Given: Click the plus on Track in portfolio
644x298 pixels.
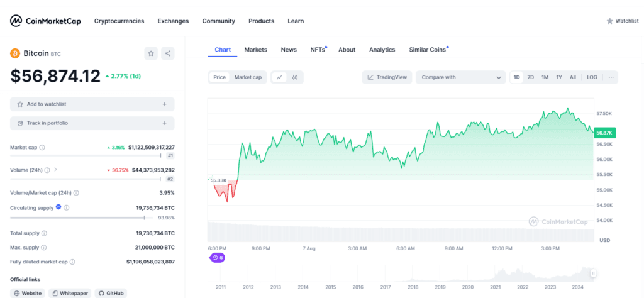Looking at the screenshot, I should click(164, 123).
